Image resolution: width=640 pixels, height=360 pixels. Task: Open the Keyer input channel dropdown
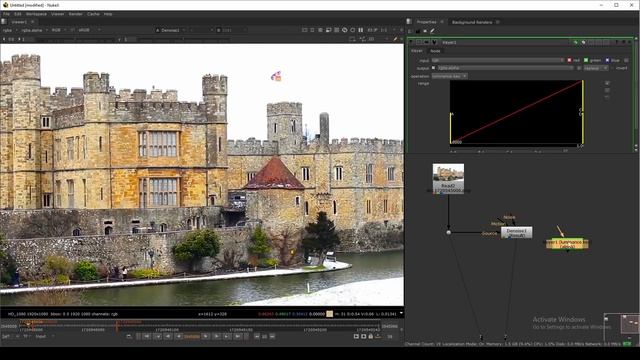point(498,60)
